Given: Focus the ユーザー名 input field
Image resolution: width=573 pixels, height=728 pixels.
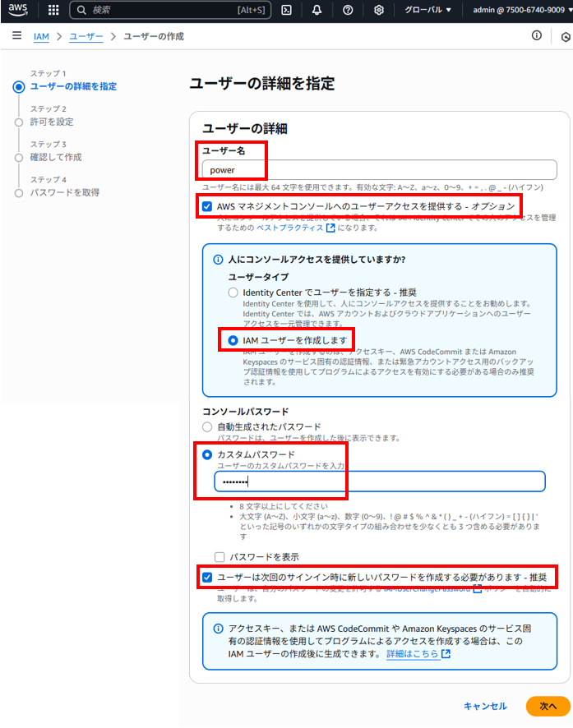Looking at the screenshot, I should (x=379, y=170).
